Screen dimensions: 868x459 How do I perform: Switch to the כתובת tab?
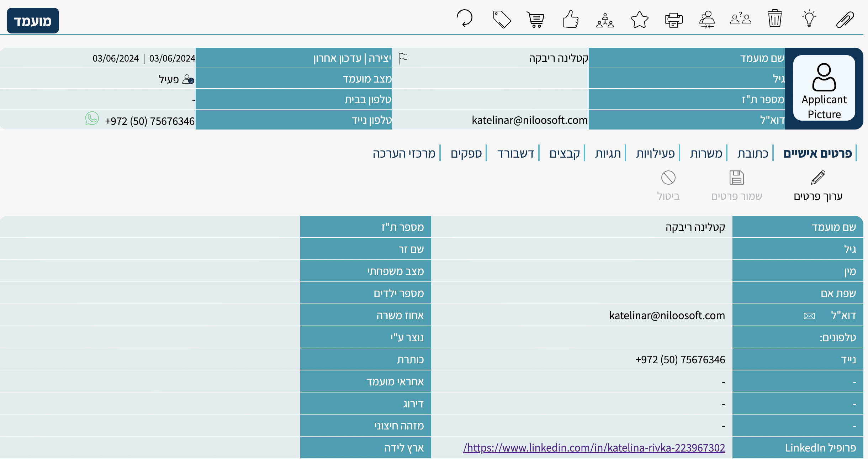click(x=752, y=153)
